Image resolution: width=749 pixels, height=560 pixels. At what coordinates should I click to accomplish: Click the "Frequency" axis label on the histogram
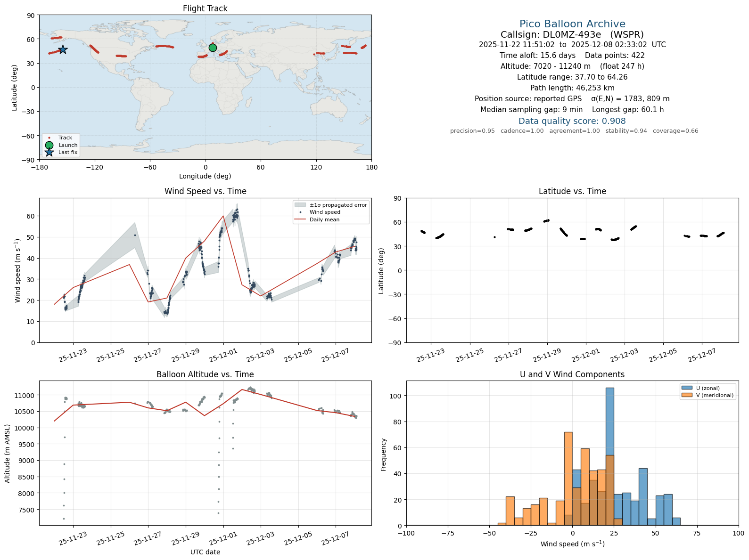pos(384,454)
